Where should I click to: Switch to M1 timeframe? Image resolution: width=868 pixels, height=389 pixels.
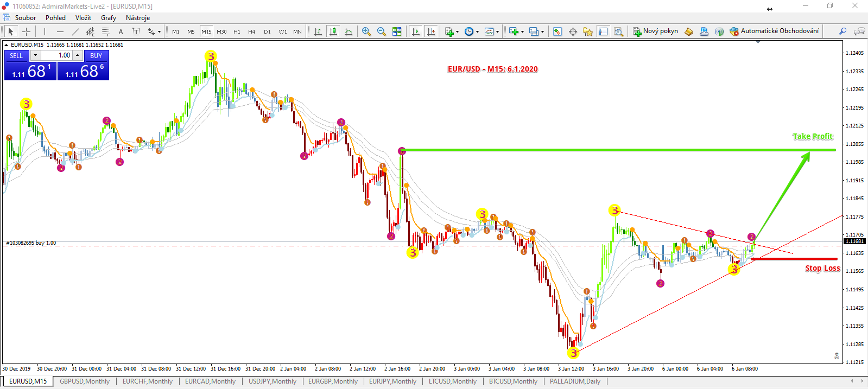pyautogui.click(x=176, y=31)
